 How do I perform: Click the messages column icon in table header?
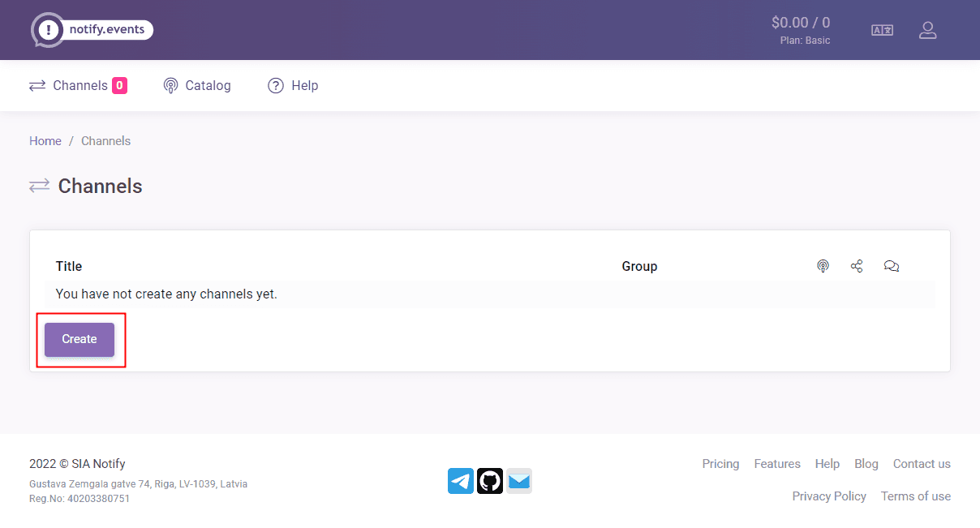click(892, 266)
